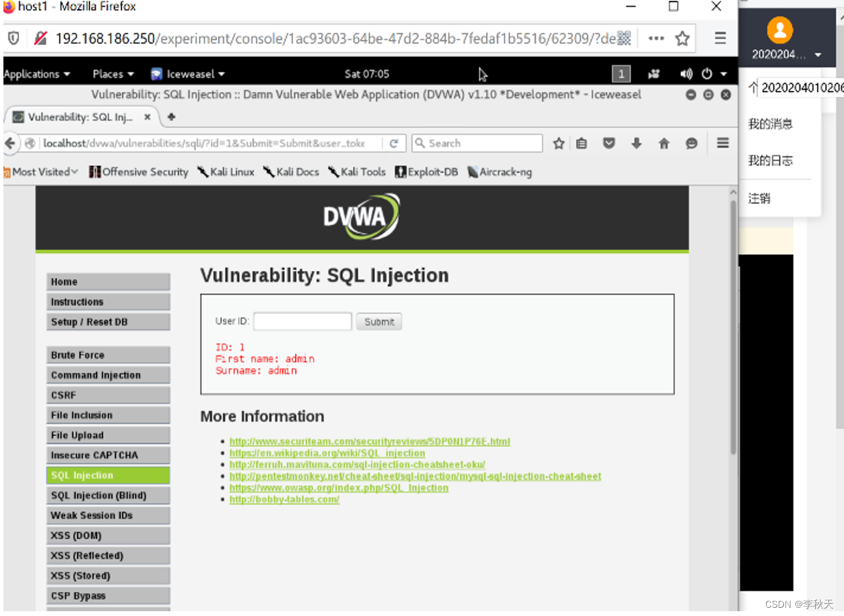
Task: Open CSP Bypass page
Action: pyautogui.click(x=108, y=595)
